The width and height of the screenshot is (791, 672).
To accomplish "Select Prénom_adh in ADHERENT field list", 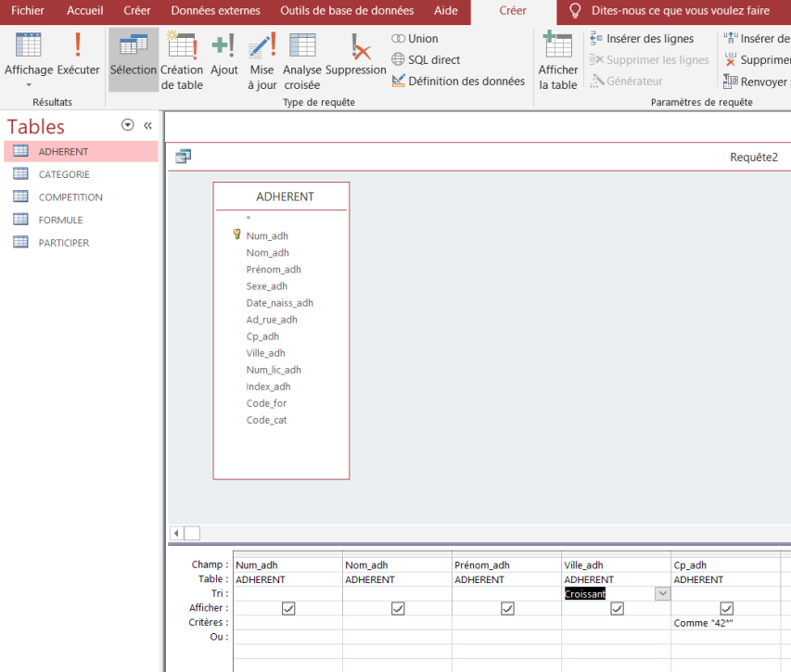I will (x=274, y=269).
